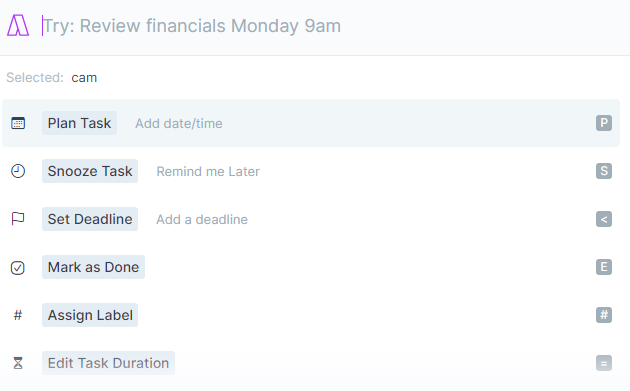Viewport: 630px width, 391px height.
Task: Click the clock icon beside Snooze Task
Action: [18, 171]
